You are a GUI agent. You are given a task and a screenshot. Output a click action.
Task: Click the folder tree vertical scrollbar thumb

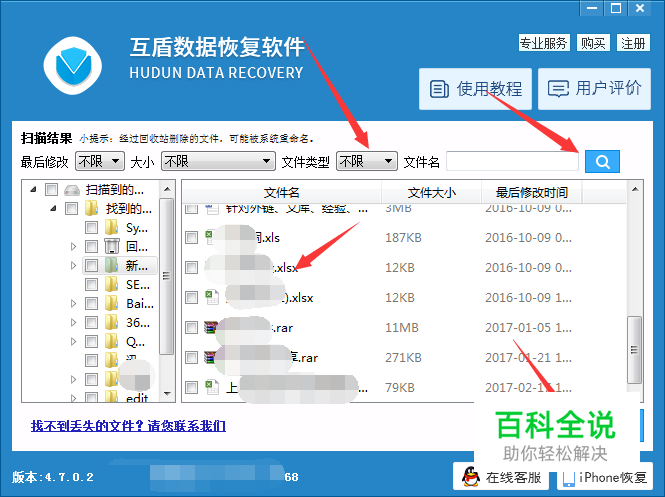[x=167, y=276]
